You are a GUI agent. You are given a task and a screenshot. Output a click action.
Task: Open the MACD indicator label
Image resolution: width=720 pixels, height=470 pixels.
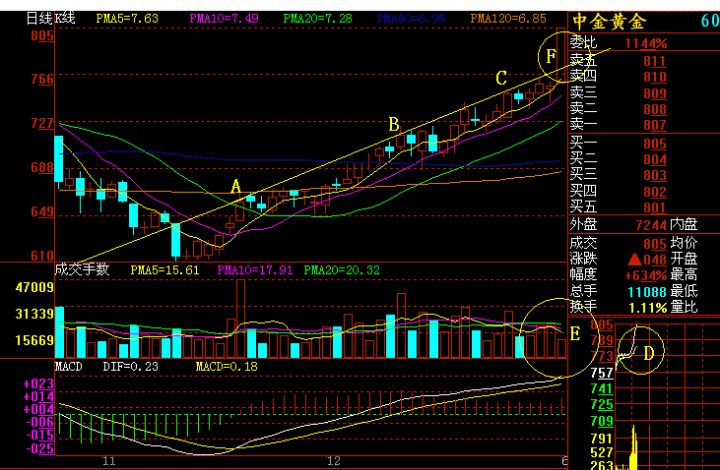pos(69,367)
